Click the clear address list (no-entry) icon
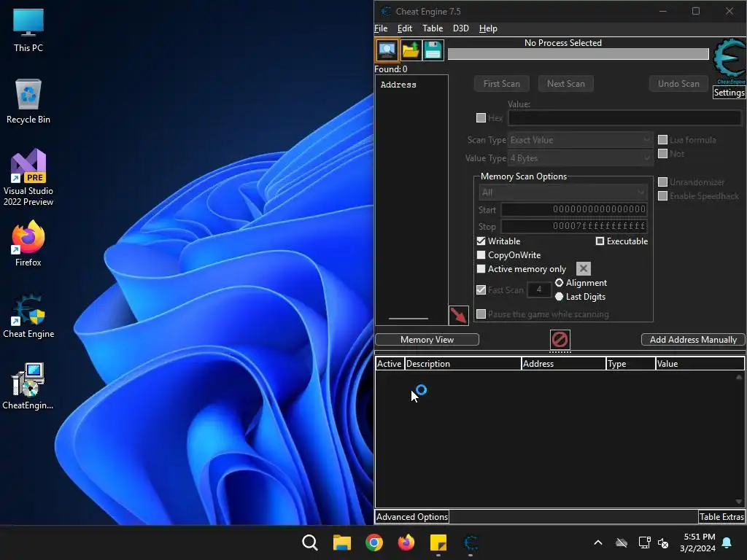The width and height of the screenshot is (747, 560). (x=560, y=340)
